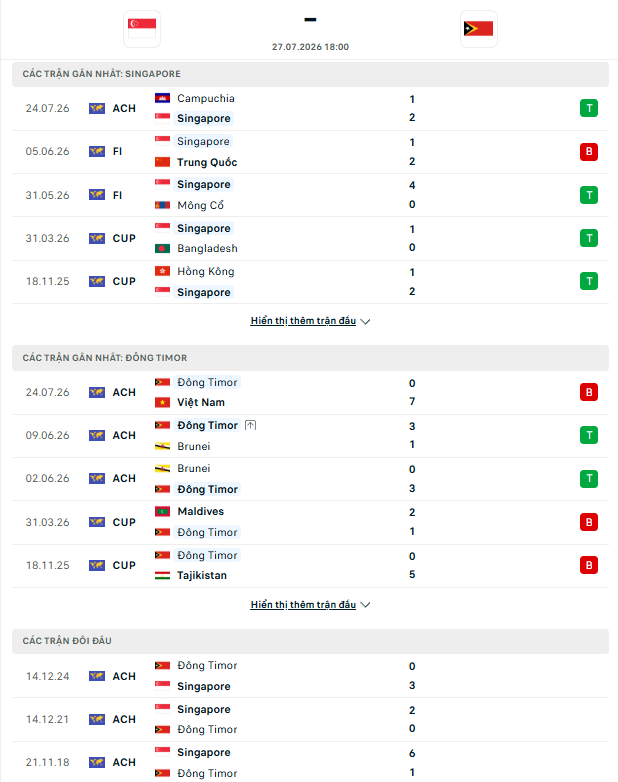The width and height of the screenshot is (618, 782).
Task: Click the green T badge for Campuchia match
Action: point(589,108)
